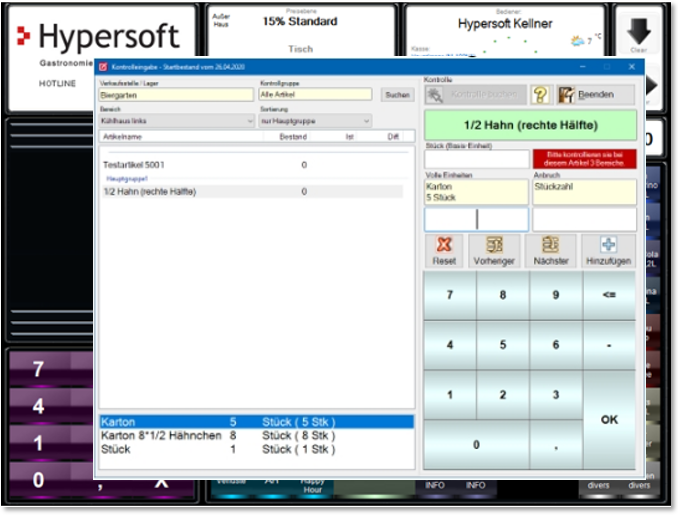Click the Anbruch quantity input field
Screen dimensions: 678x515
584,219
